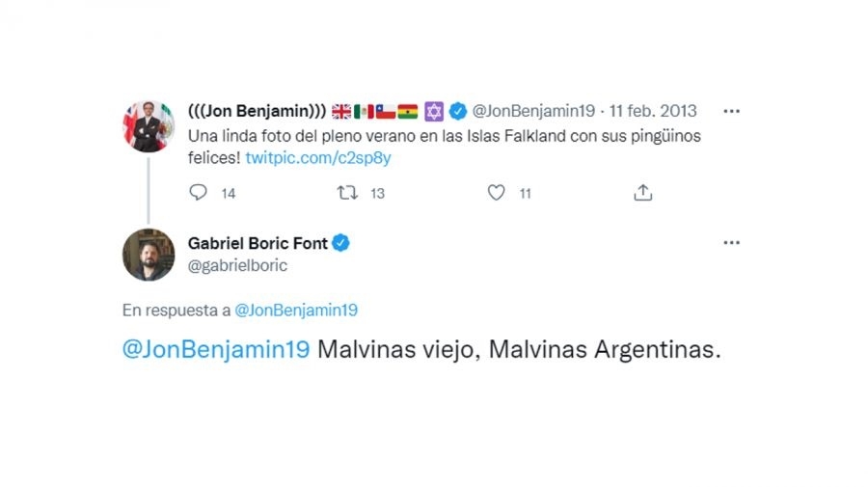
Task: Click the share icon under Jon Benjamin's tweet
Action: 643,193
